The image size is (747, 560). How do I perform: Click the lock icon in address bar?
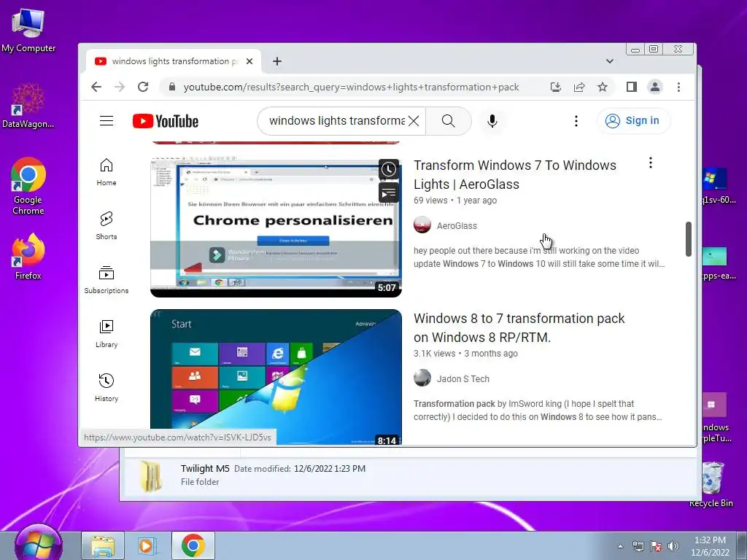(172, 87)
